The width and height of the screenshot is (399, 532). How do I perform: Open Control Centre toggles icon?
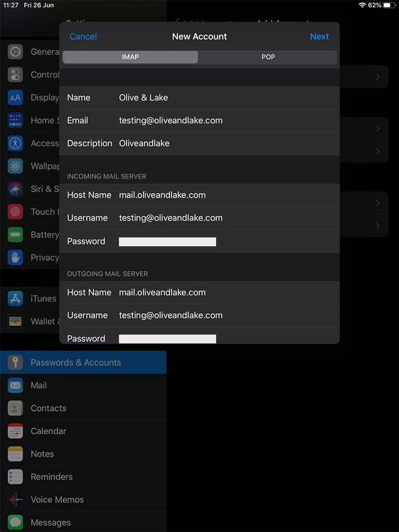coord(15,75)
